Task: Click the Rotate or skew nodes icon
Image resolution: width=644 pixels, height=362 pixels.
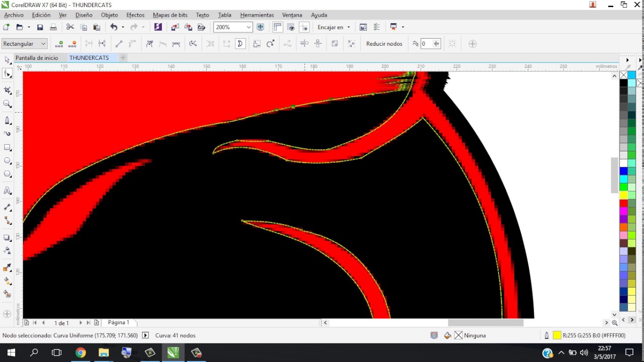Action: [x=271, y=44]
